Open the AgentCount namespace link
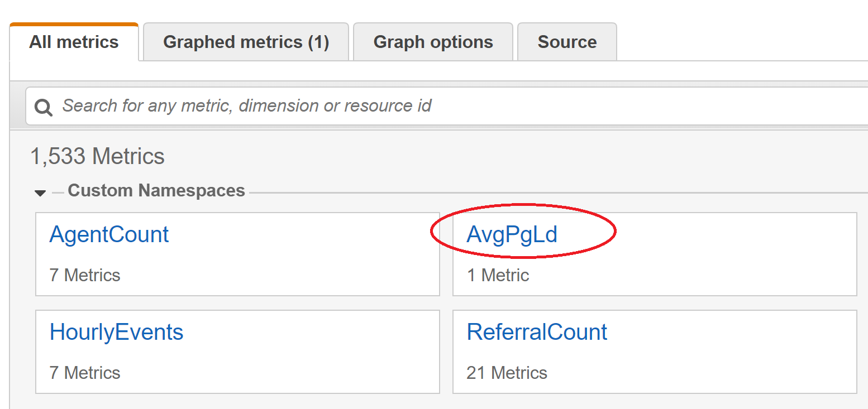Screen dimensions: 868x409 coord(109,234)
